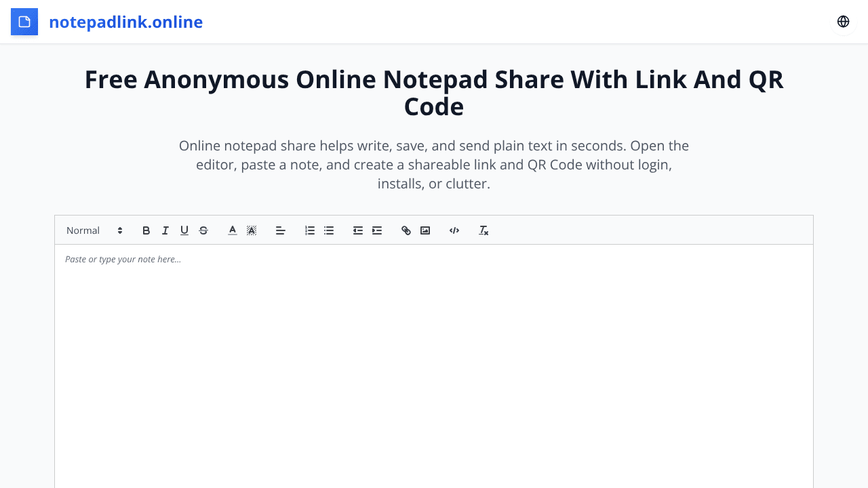Open the text alignment dropdown

280,230
